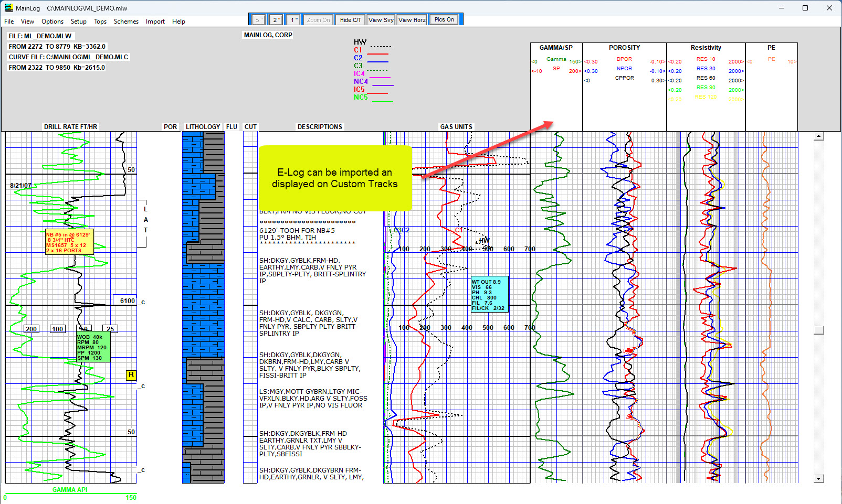Click the vertical scrollbar thumb
The image size is (842, 504).
click(818, 330)
